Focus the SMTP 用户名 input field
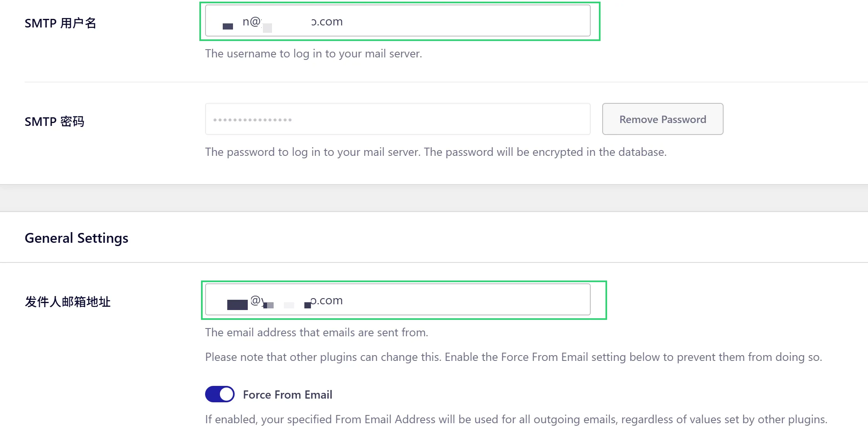Image resolution: width=868 pixels, height=447 pixels. tap(451, 21)
